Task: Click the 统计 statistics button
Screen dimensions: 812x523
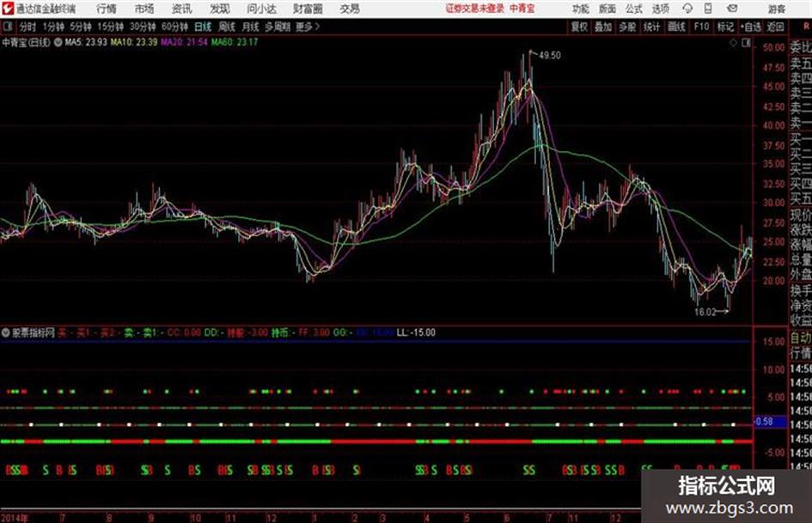Action: pos(651,27)
